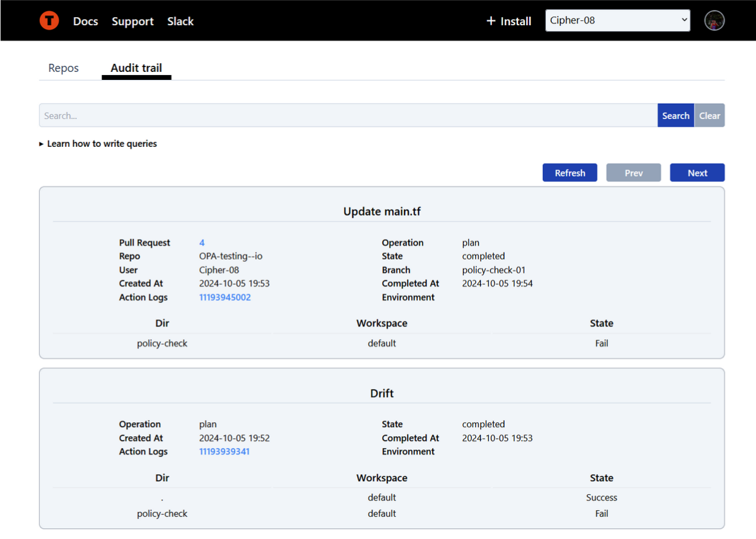Viewport: 756px width, 539px height.
Task: Click the Search button
Action: pyautogui.click(x=675, y=116)
